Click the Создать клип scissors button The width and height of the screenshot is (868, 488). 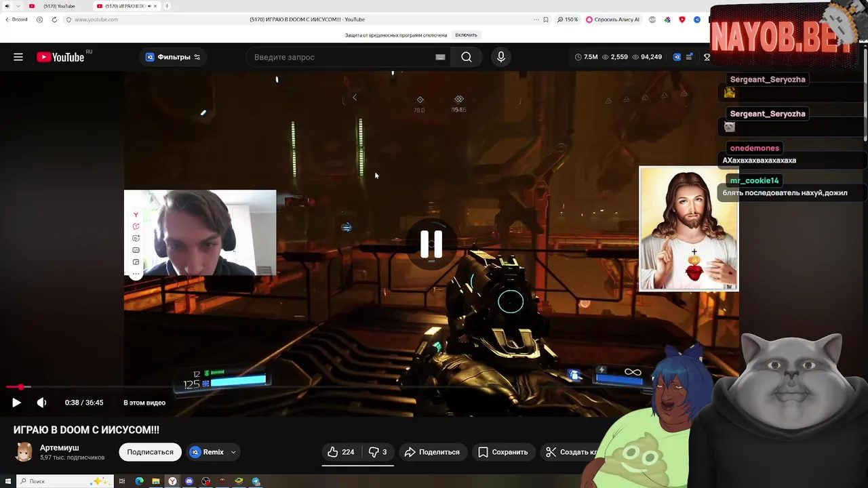pyautogui.click(x=572, y=452)
